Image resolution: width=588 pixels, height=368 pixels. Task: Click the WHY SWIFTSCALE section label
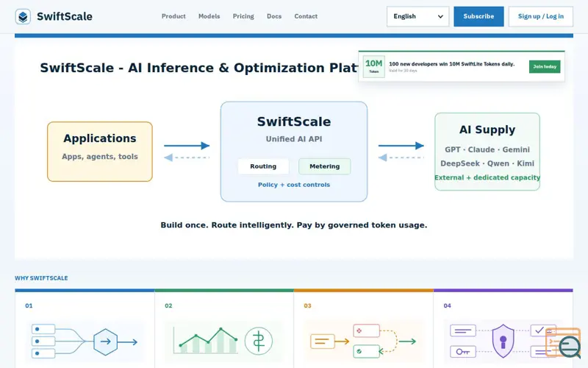pos(41,278)
